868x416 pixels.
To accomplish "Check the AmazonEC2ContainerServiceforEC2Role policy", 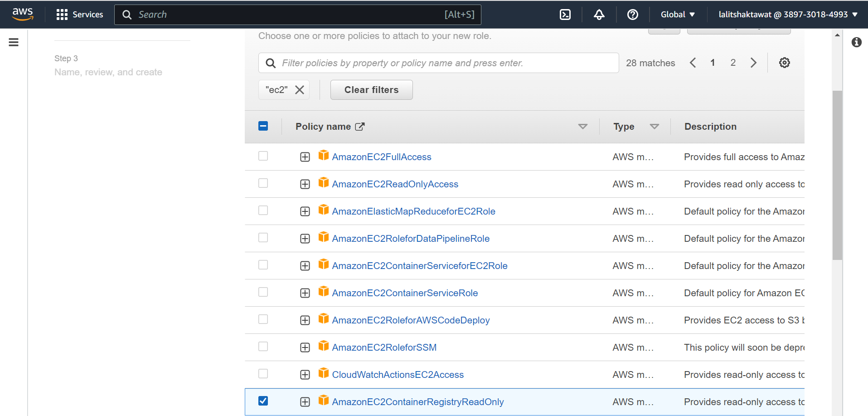I will point(263,265).
